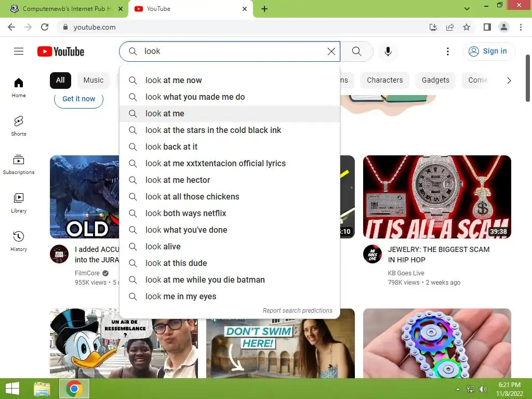Select the Gadgets filter chip

[x=435, y=81]
